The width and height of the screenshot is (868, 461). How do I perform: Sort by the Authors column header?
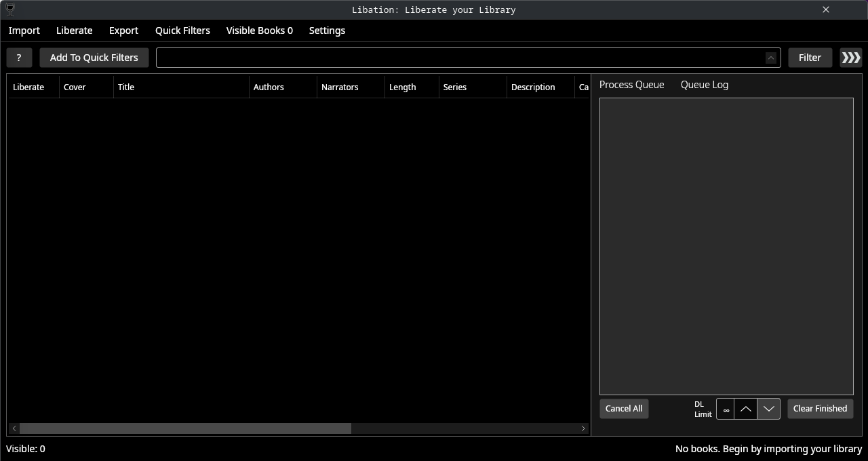pyautogui.click(x=283, y=87)
